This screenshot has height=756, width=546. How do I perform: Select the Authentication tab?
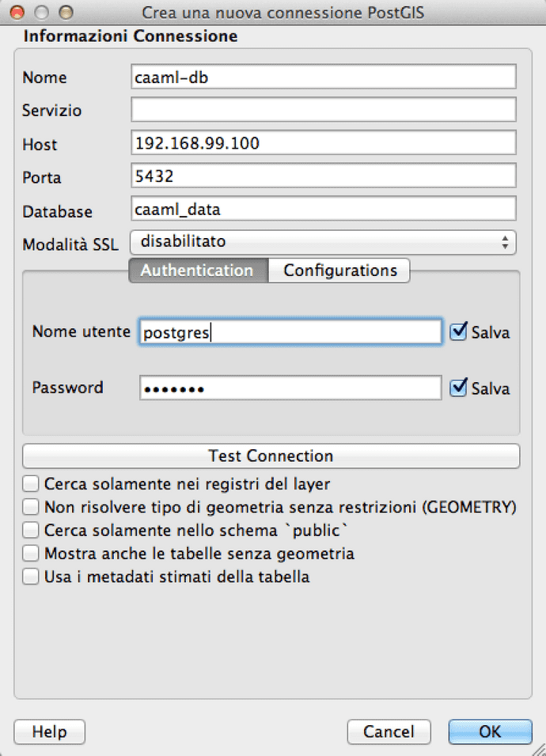[x=197, y=270]
